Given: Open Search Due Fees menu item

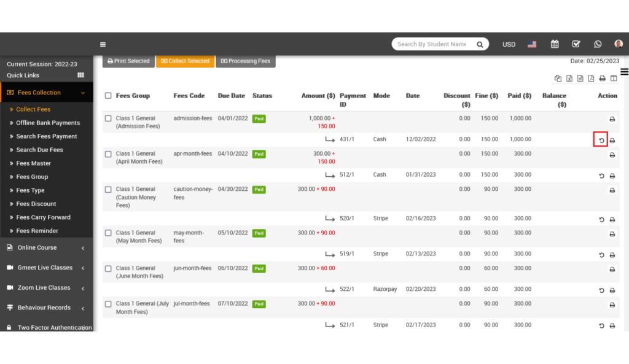Looking at the screenshot, I should (39, 150).
